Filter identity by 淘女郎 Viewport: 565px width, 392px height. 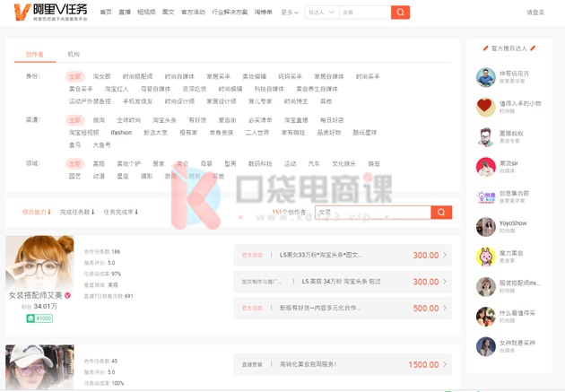[x=101, y=76]
